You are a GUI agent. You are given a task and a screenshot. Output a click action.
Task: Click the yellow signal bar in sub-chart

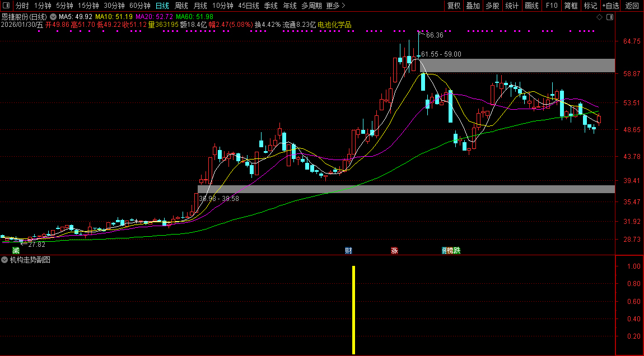(x=353, y=310)
